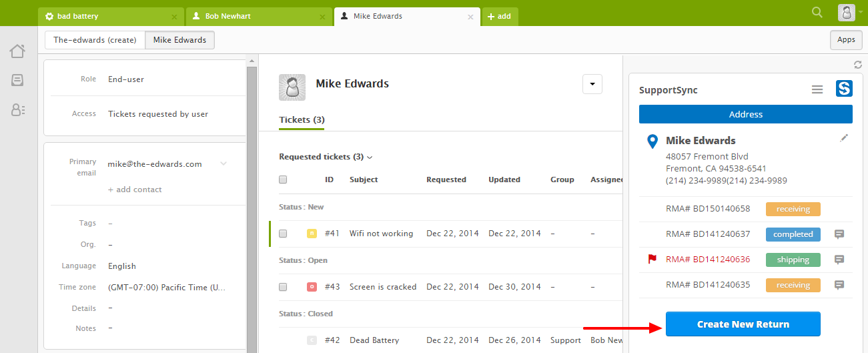Refresh the apps panel with reload icon

(858, 65)
